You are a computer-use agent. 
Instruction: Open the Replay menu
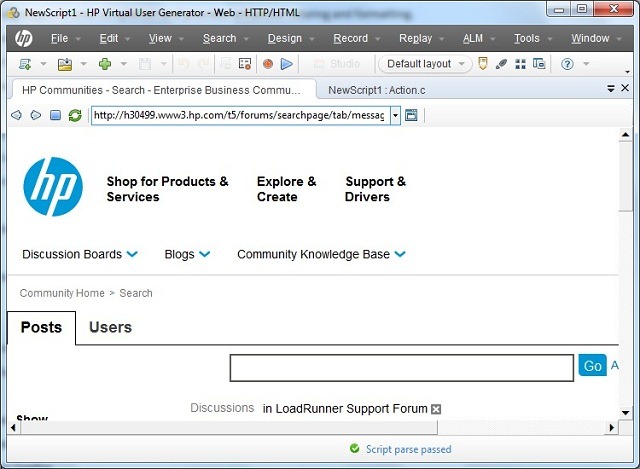pos(421,38)
